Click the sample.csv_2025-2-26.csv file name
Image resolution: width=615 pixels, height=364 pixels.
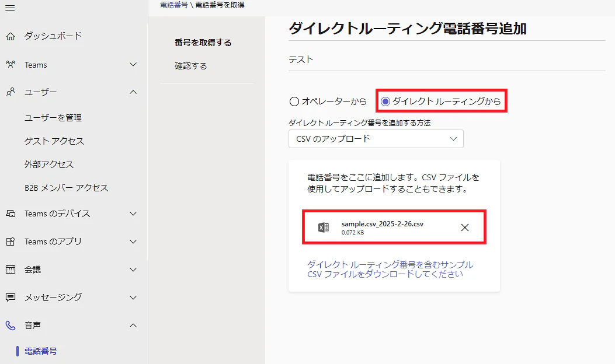tap(383, 224)
